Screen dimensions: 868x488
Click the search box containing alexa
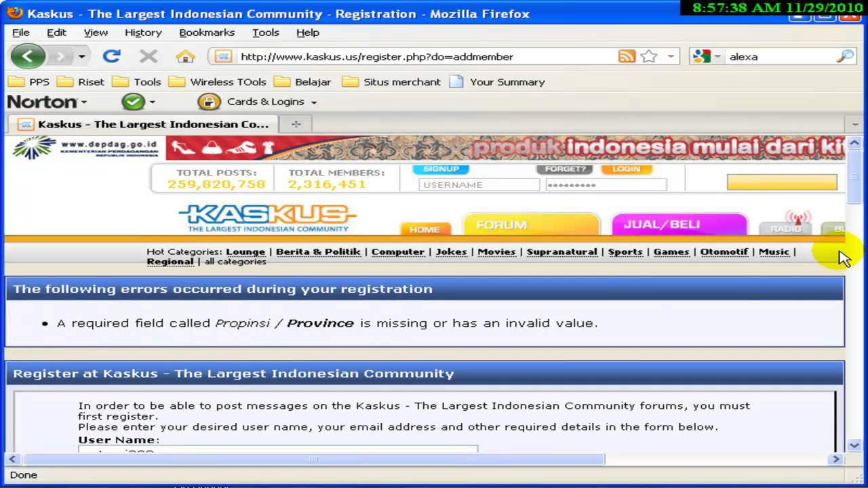point(780,57)
